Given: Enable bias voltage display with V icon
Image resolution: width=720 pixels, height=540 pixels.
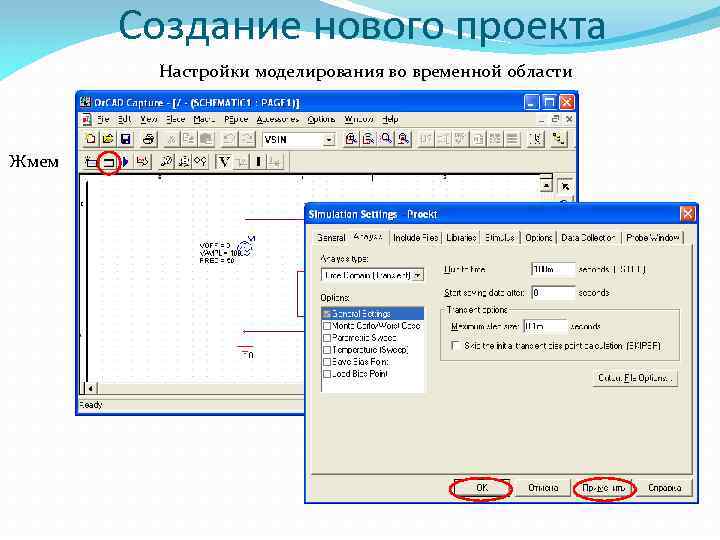Looking at the screenshot, I should click(x=224, y=162).
